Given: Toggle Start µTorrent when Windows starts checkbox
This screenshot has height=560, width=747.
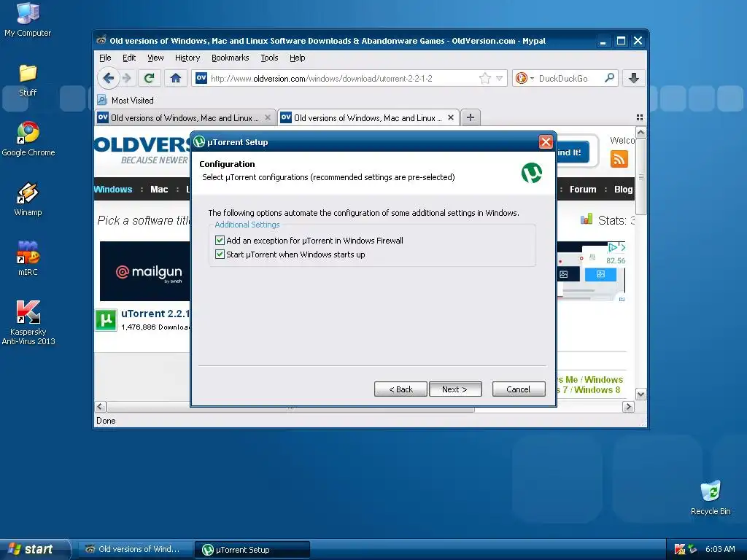Looking at the screenshot, I should click(220, 254).
